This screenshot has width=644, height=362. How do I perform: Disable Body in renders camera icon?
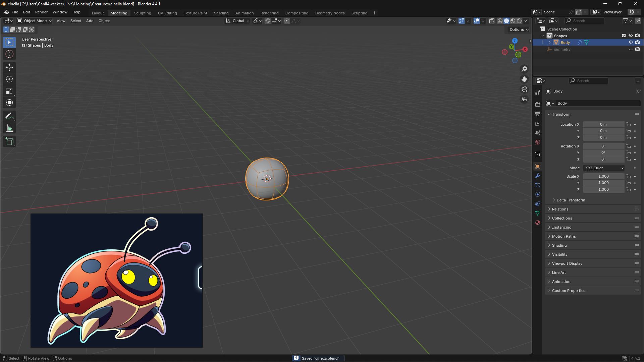point(638,42)
